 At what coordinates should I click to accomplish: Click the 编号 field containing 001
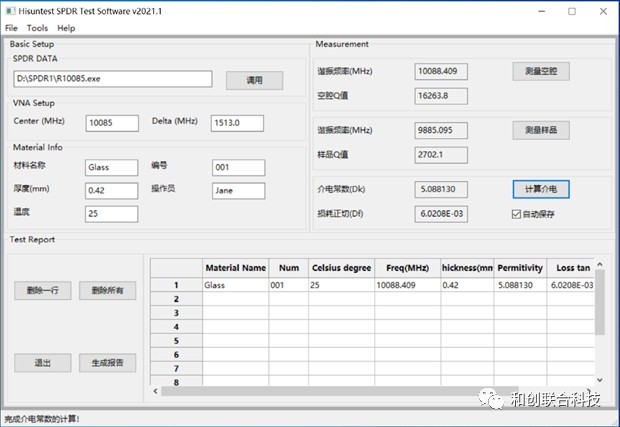pos(238,168)
